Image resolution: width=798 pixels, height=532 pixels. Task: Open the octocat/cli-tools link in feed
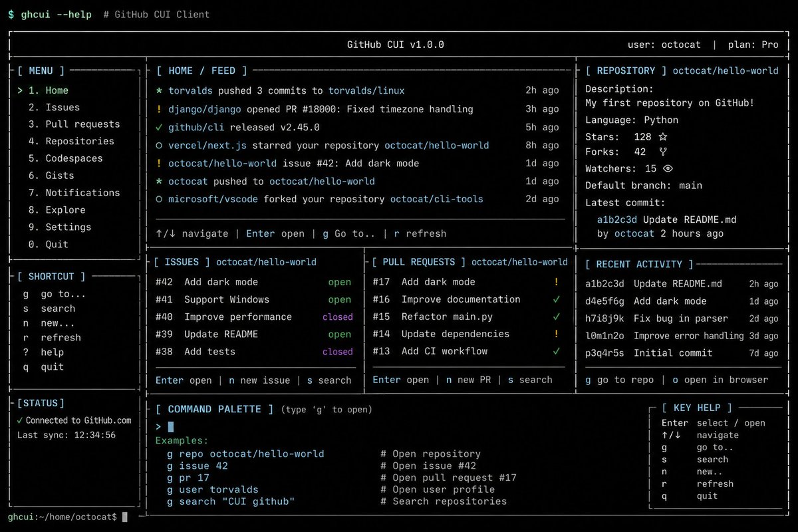point(436,199)
